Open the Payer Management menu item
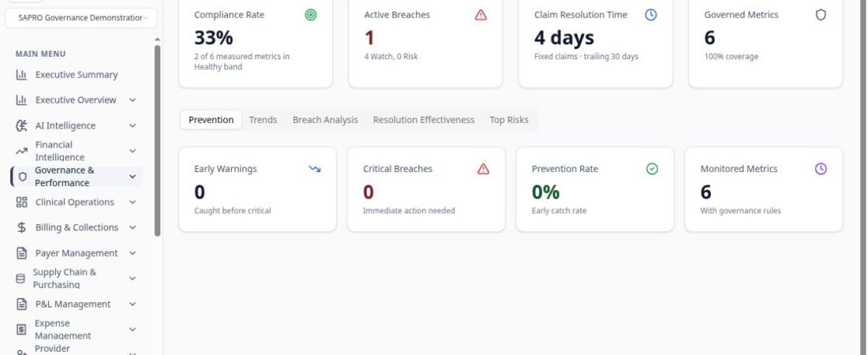The width and height of the screenshot is (868, 355). (x=77, y=253)
